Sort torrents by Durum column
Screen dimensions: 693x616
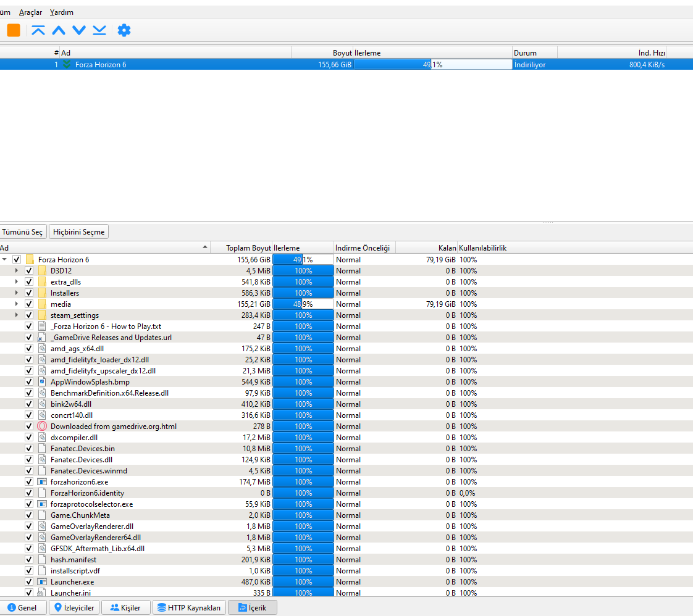(x=535, y=53)
